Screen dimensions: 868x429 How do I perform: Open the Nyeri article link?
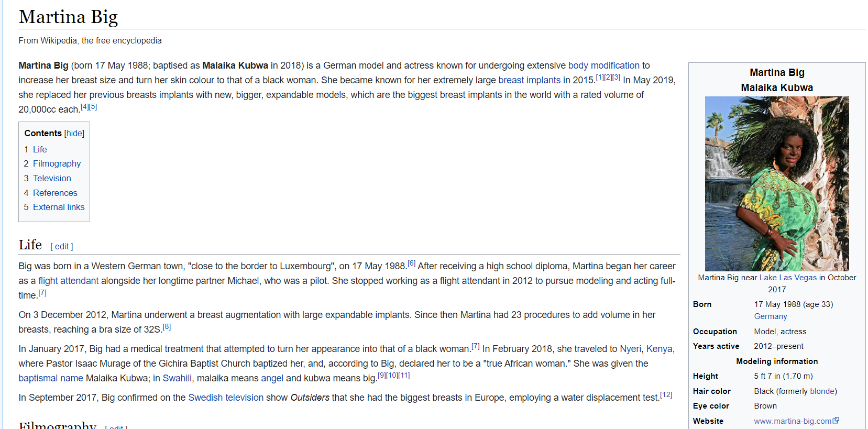point(630,349)
